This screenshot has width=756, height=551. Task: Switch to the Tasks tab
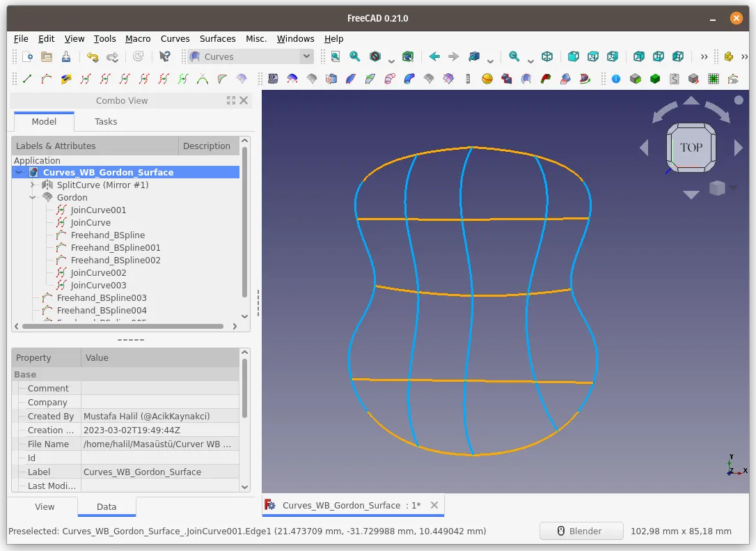(x=106, y=122)
